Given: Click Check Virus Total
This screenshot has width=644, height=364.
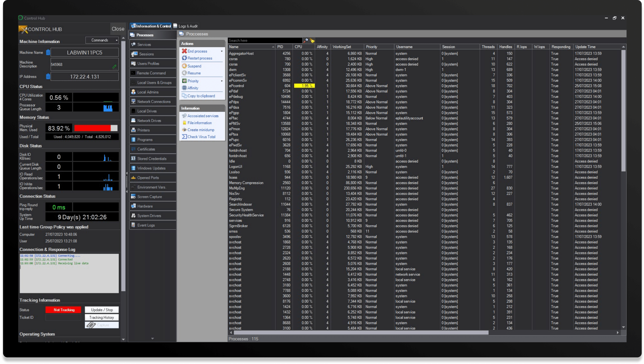Looking at the screenshot, I should pyautogui.click(x=201, y=137).
